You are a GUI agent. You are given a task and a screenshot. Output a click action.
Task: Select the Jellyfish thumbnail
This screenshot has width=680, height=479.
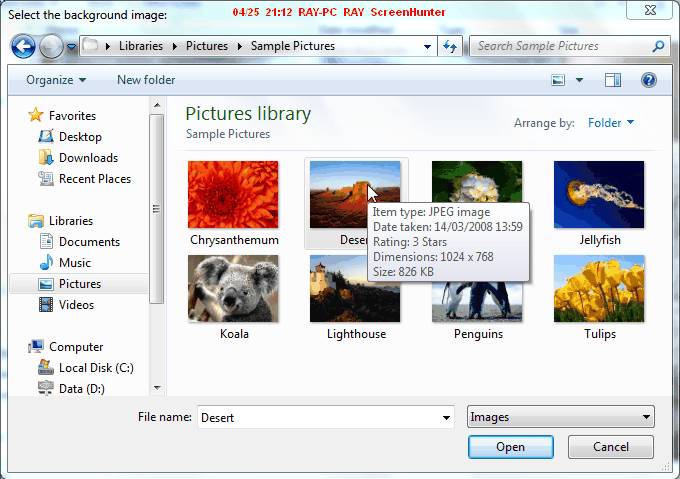click(599, 195)
